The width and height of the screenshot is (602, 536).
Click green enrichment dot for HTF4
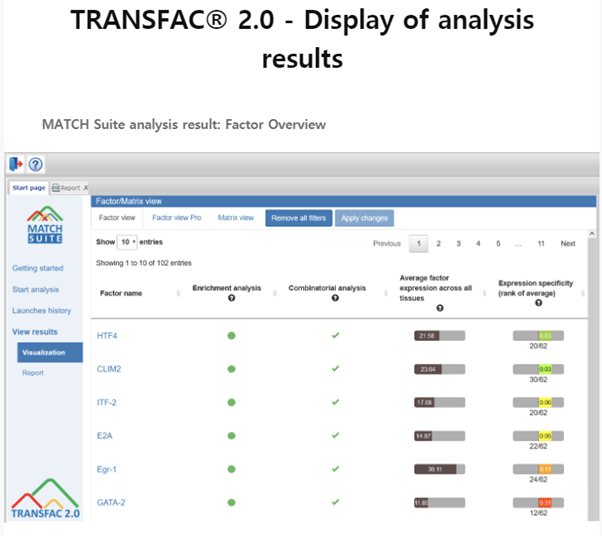[x=232, y=336]
